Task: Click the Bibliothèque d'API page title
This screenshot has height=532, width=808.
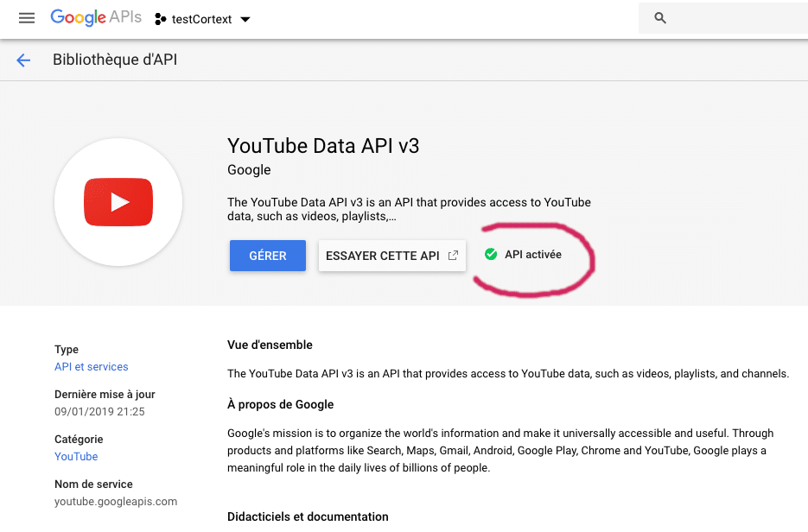Action: coord(115,60)
